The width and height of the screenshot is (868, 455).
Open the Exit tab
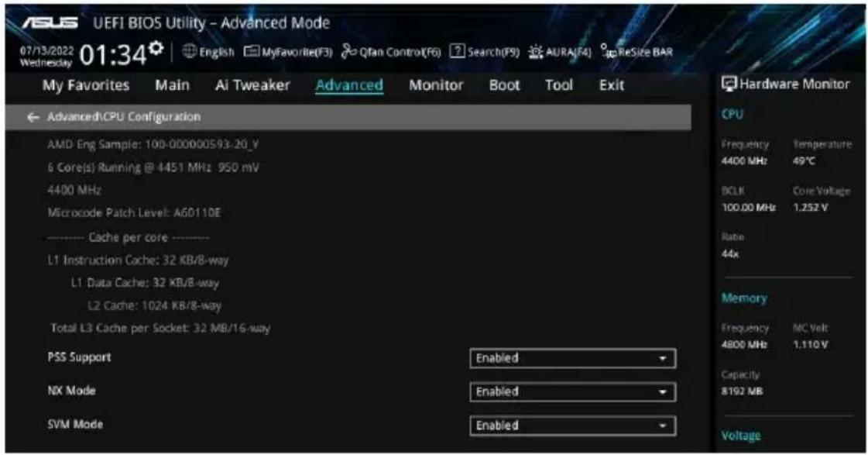pyautogui.click(x=612, y=85)
